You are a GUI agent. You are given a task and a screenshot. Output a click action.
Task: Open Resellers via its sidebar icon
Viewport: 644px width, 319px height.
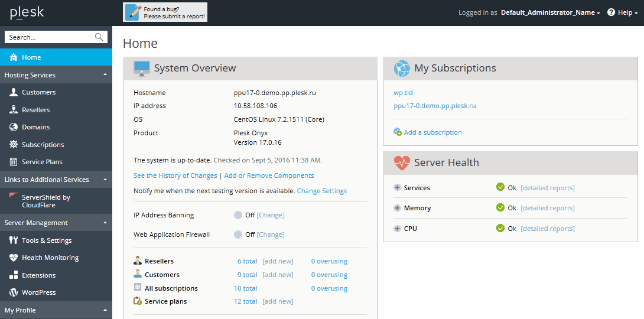pyautogui.click(x=14, y=110)
